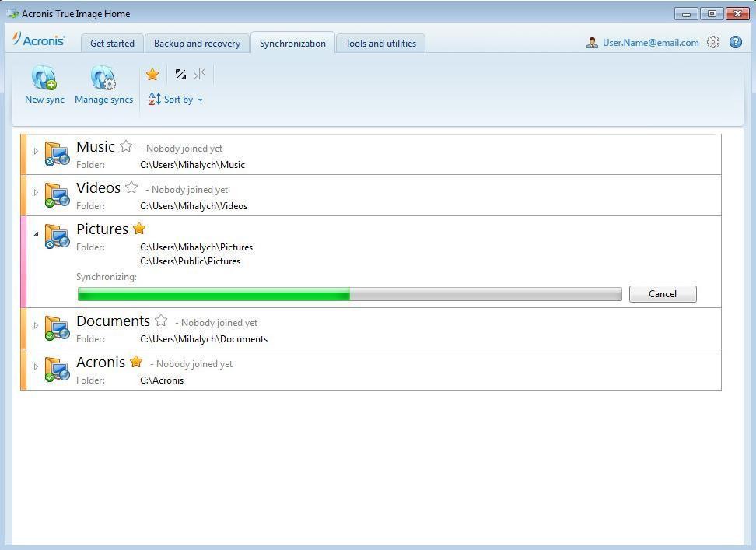This screenshot has height=550, width=756.
Task: Click path C:\Users\Mihalych\Music
Action: pos(192,165)
